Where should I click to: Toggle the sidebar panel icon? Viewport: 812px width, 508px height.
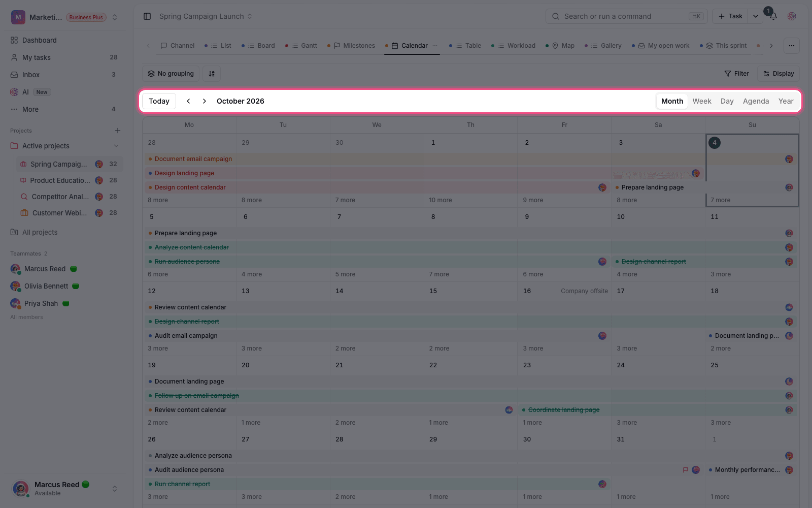[x=147, y=16]
